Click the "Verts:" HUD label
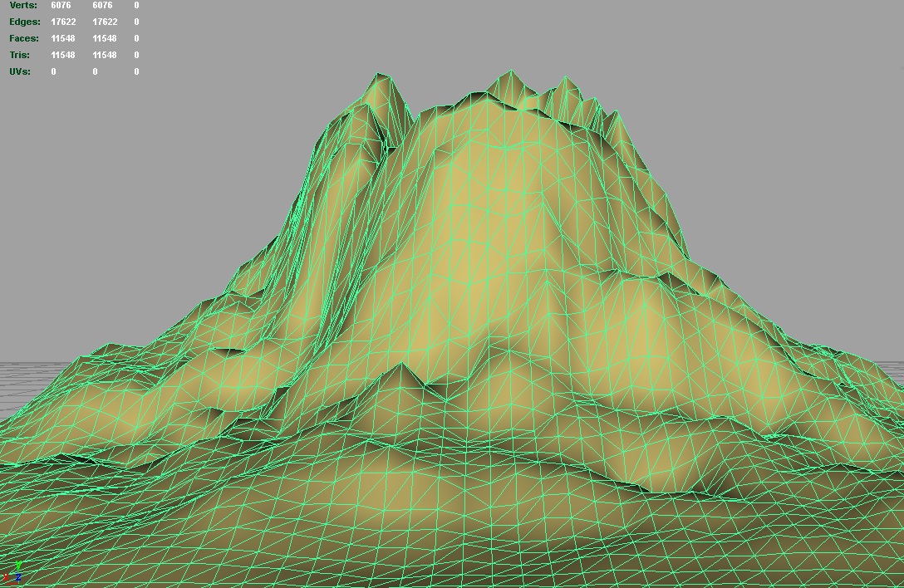The height and width of the screenshot is (588, 904). [23, 5]
